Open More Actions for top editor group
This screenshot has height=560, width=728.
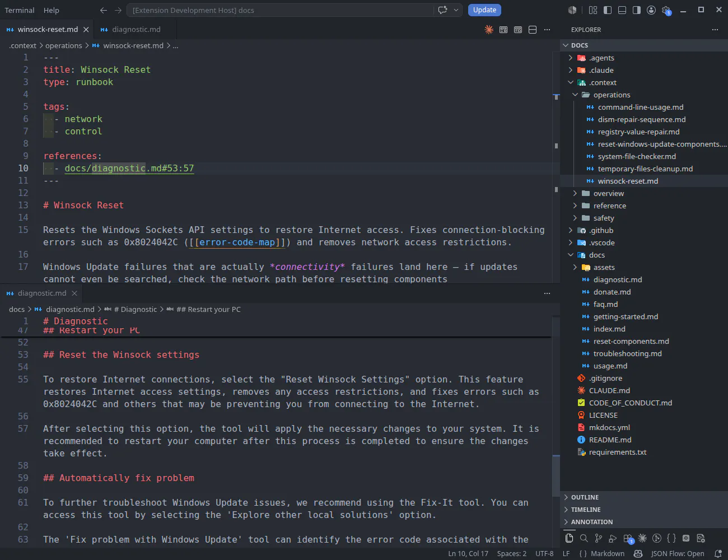(x=547, y=30)
